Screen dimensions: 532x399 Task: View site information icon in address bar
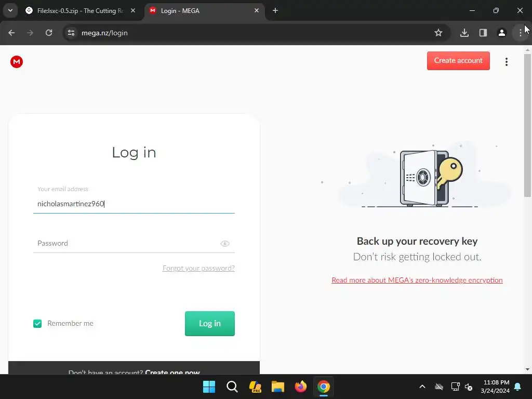point(71,33)
